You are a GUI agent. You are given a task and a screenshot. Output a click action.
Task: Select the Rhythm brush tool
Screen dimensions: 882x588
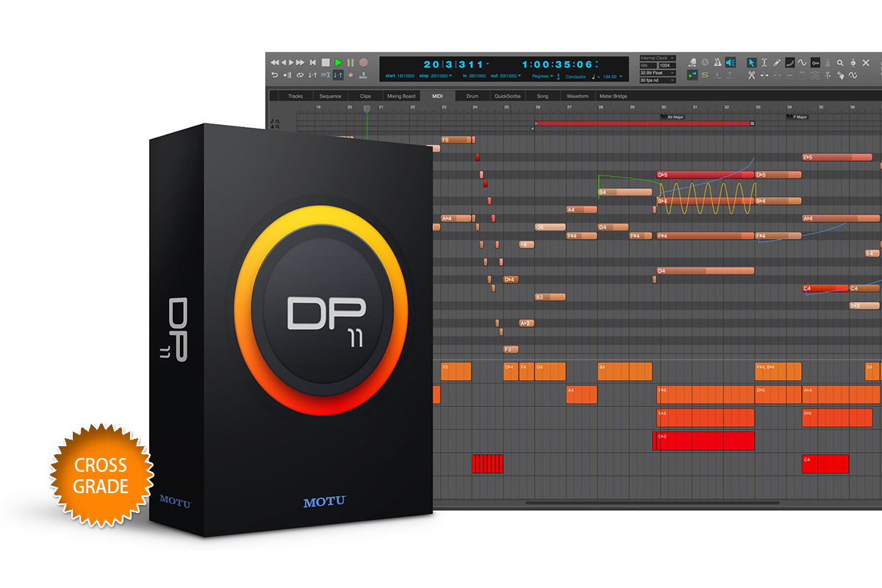pyautogui.click(x=828, y=62)
